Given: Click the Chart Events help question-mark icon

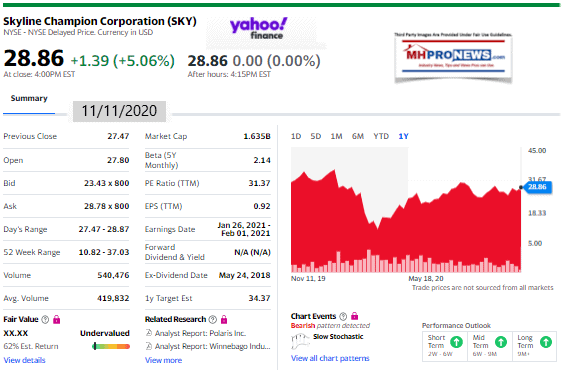Looking at the screenshot, I should pos(343,316).
